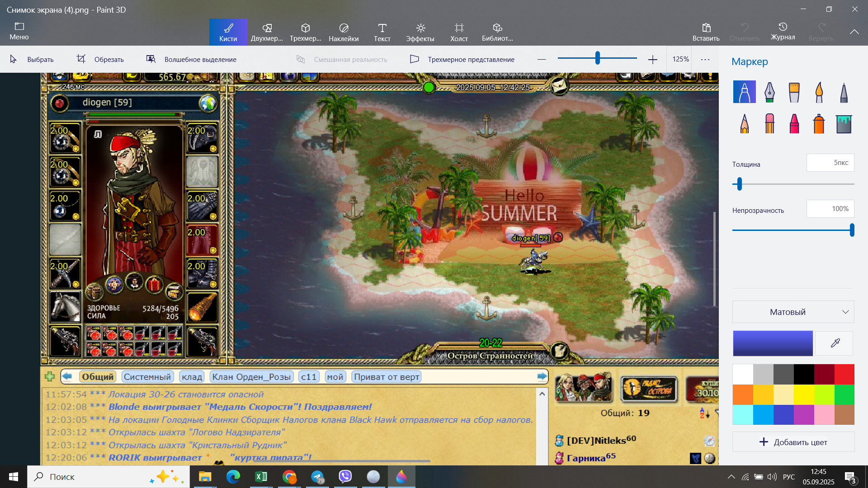Open Windows Start menu
This screenshot has height=488, width=868.
pyautogui.click(x=13, y=477)
